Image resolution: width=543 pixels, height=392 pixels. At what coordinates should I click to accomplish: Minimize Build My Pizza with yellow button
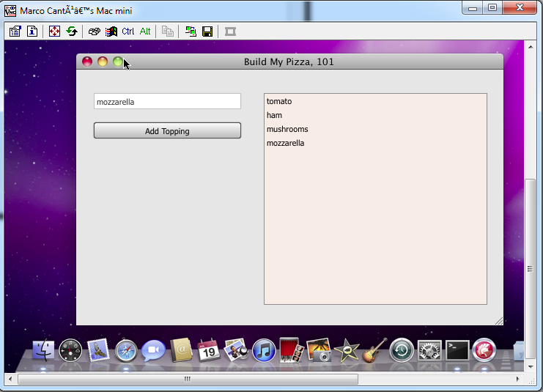(103, 62)
